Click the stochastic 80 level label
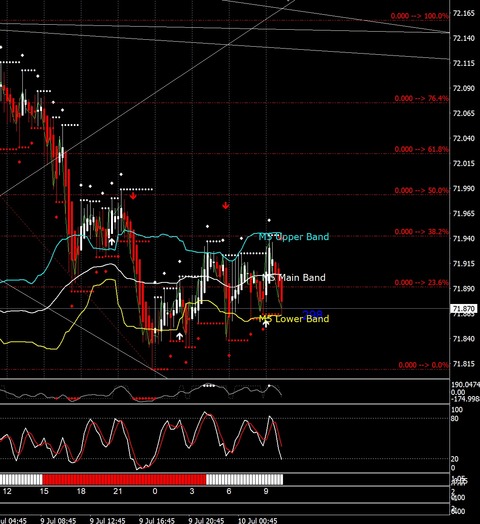 pyautogui.click(x=455, y=418)
